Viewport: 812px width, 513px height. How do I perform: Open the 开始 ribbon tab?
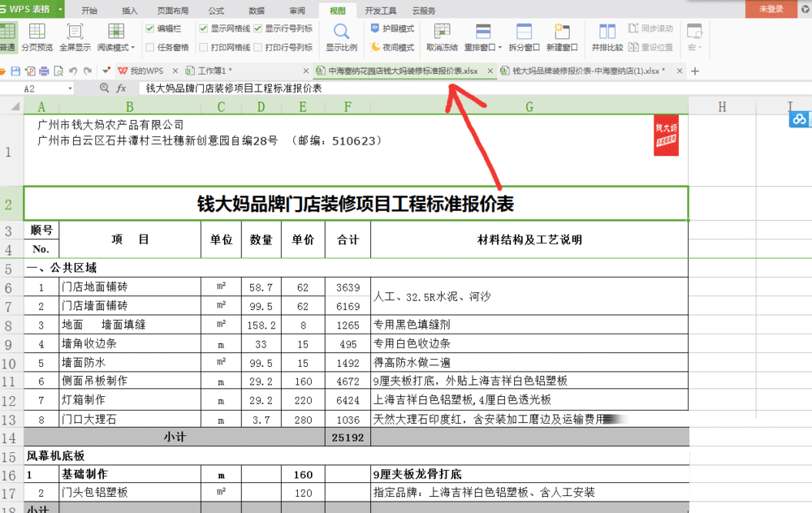pyautogui.click(x=89, y=11)
